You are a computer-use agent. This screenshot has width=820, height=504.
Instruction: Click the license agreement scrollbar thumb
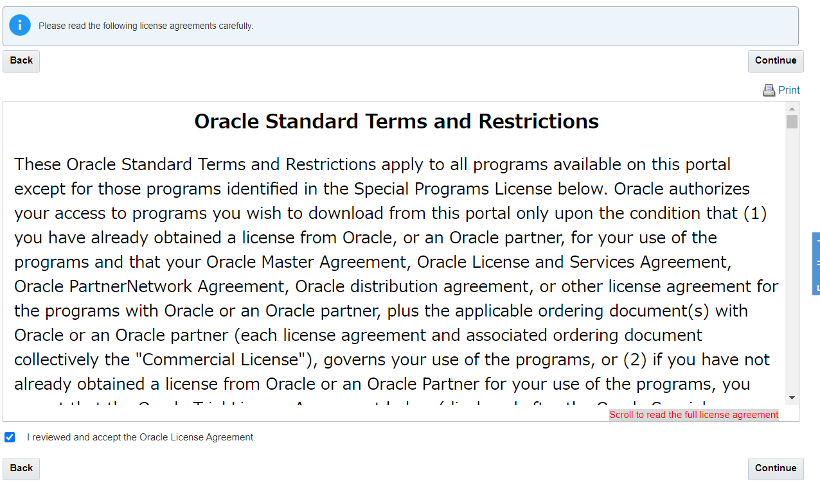click(x=792, y=122)
